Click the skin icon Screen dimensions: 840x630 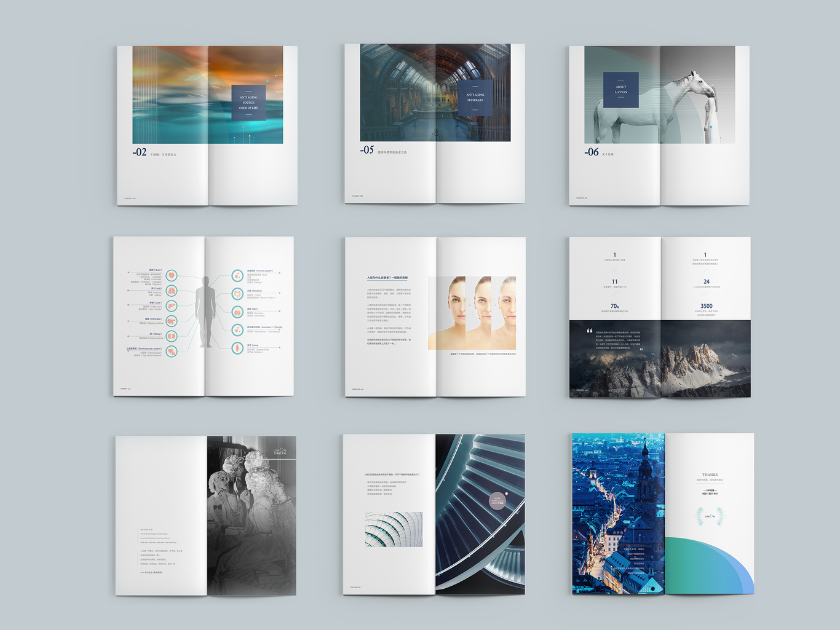(237, 312)
